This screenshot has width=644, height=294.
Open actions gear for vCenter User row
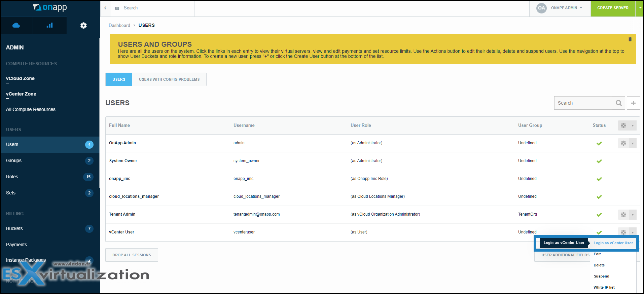point(623,232)
